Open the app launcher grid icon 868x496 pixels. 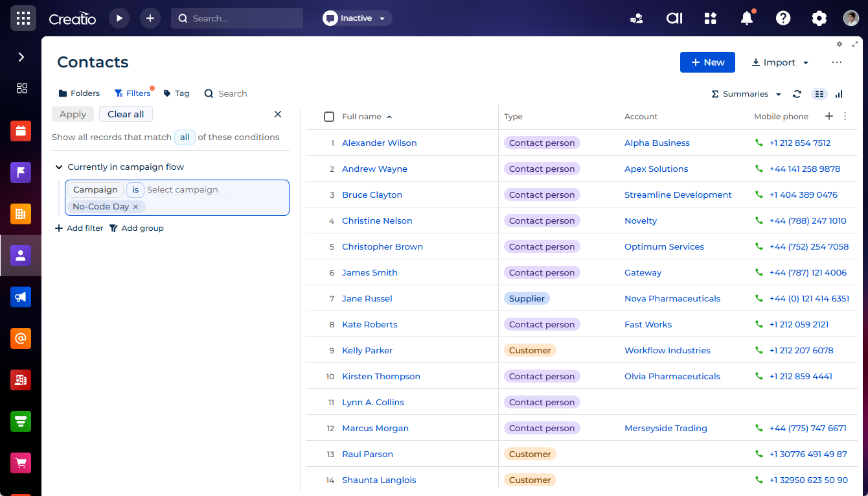pyautogui.click(x=23, y=18)
